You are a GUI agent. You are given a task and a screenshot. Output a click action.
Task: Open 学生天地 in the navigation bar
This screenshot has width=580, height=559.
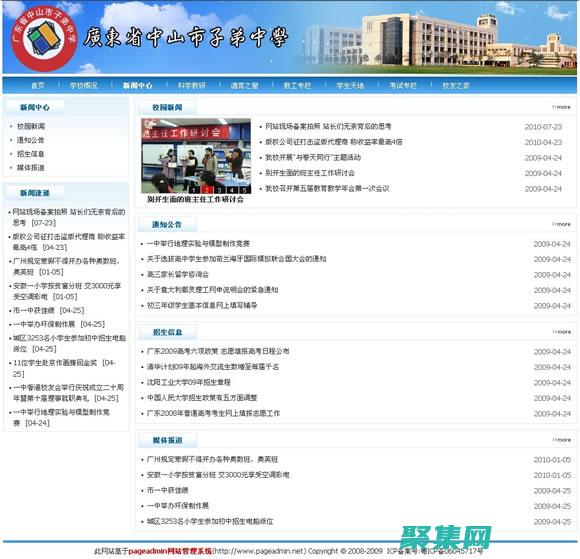point(350,85)
